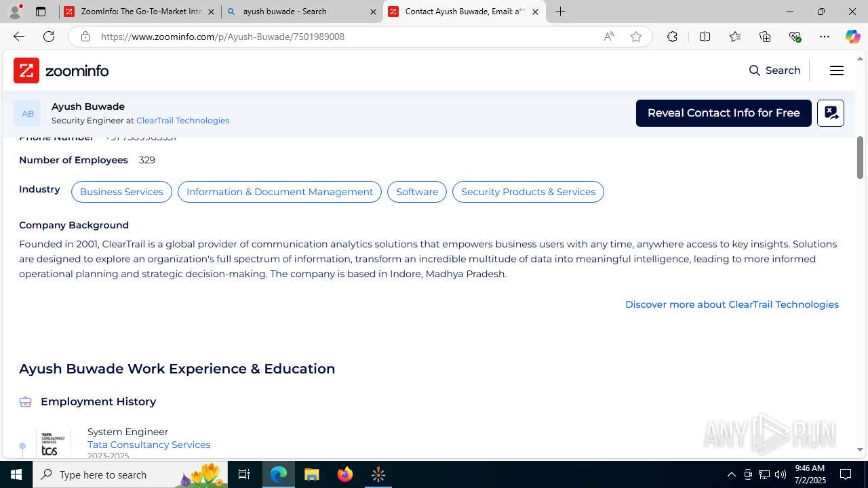The width and height of the screenshot is (868, 488).
Task: Open tab actions menu
Action: 41,12
